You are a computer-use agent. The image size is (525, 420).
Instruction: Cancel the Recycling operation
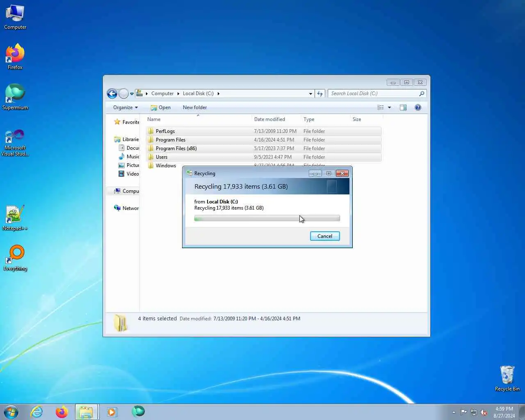pyautogui.click(x=325, y=236)
